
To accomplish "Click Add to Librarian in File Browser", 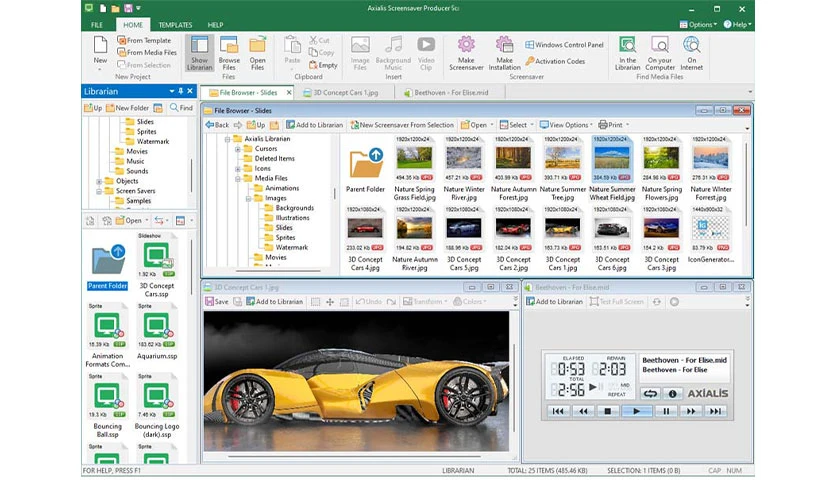I will click(315, 125).
